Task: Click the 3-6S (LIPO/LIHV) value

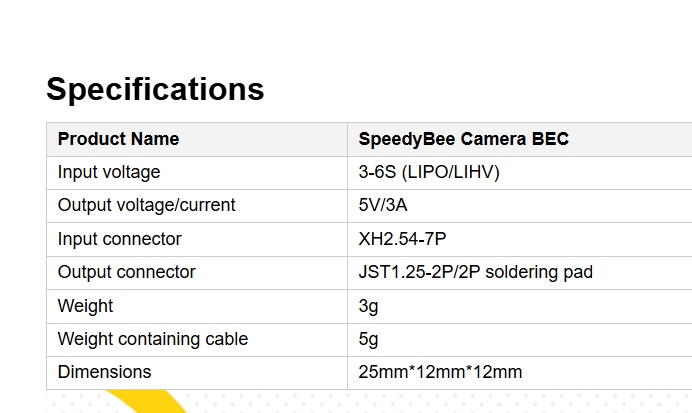Action: 428,172
